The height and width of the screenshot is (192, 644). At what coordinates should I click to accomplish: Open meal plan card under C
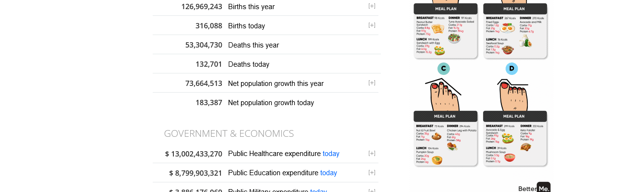point(445,138)
